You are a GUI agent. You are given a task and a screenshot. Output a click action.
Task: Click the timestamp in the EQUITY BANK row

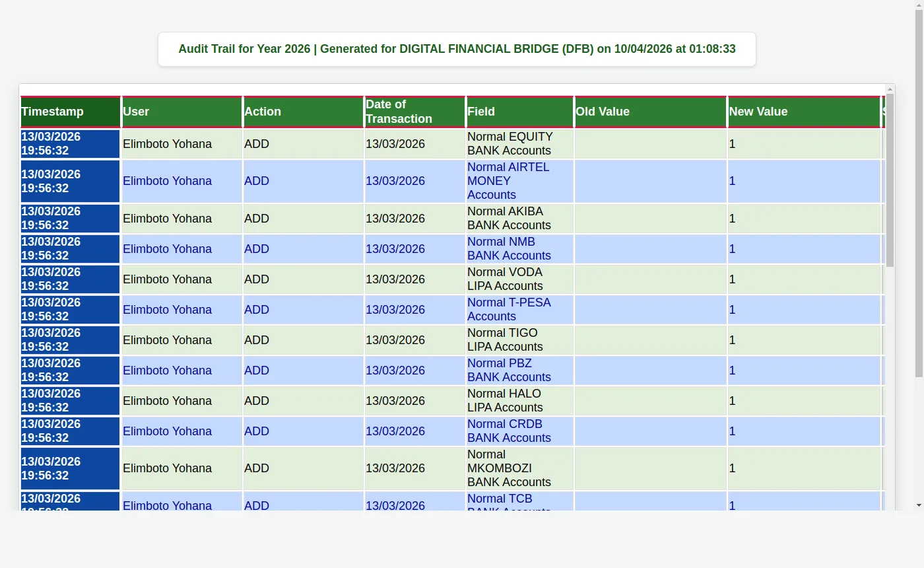(71, 144)
